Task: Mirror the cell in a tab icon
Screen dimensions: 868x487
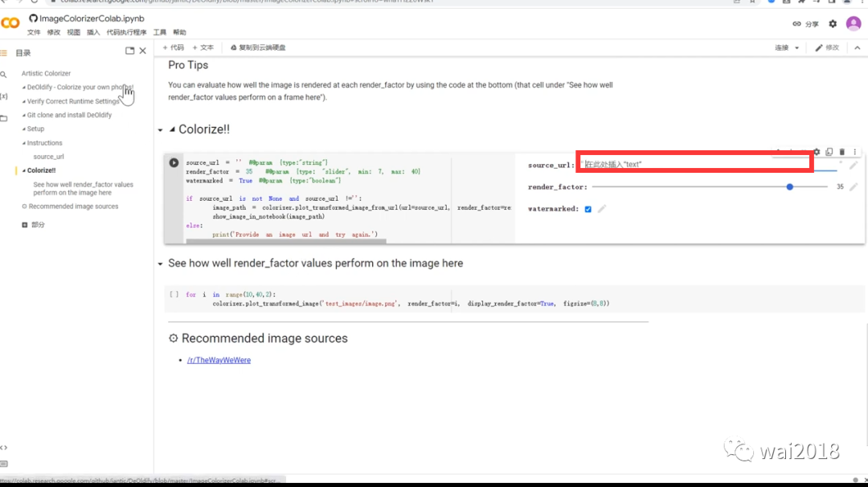Action: 829,152
